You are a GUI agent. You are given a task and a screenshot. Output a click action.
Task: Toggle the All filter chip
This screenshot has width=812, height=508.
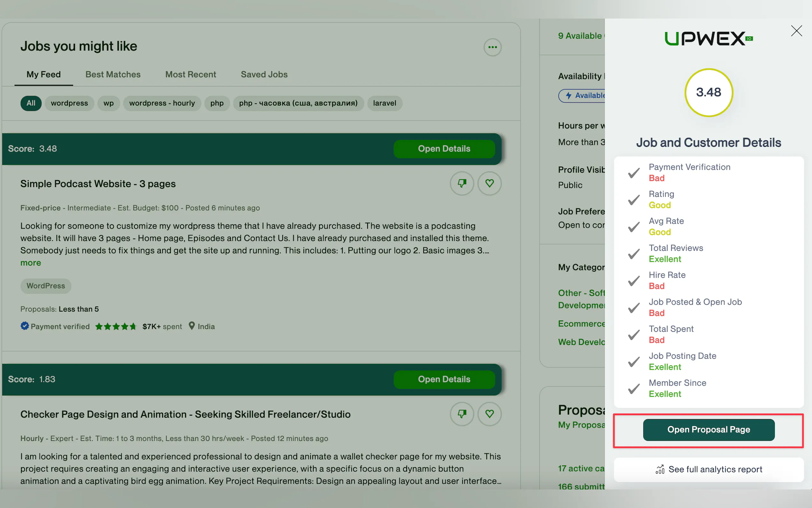31,103
